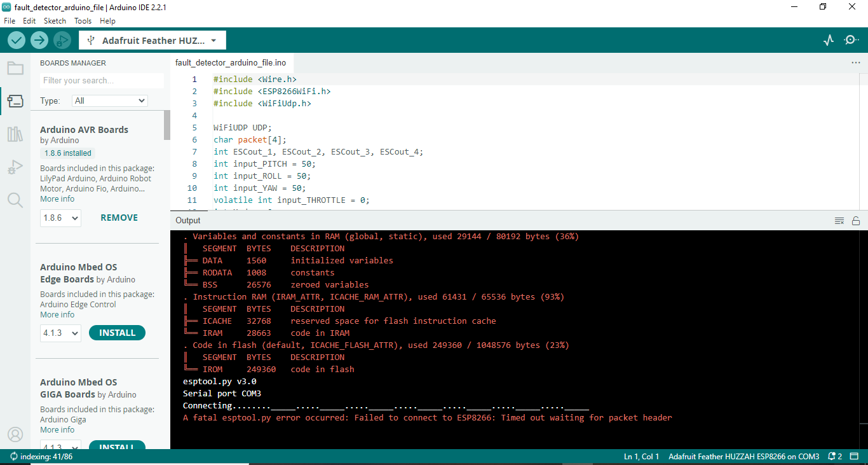Click the Upload arrow button
Image resolution: width=868 pixels, height=465 pixels.
click(39, 40)
